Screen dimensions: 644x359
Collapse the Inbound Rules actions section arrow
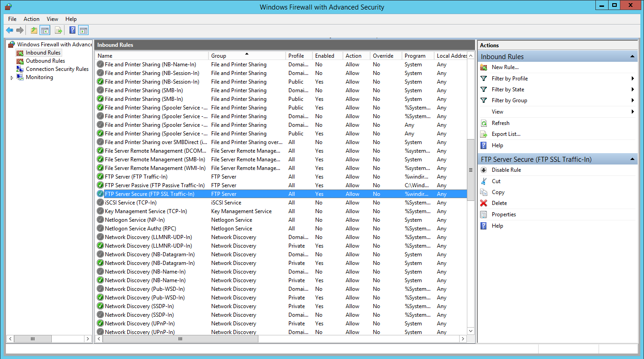(632, 56)
